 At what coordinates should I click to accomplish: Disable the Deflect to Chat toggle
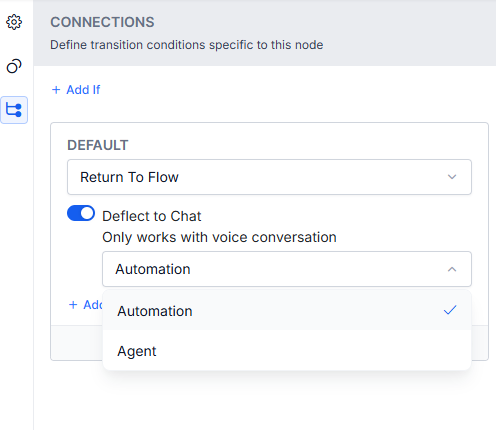(x=81, y=213)
